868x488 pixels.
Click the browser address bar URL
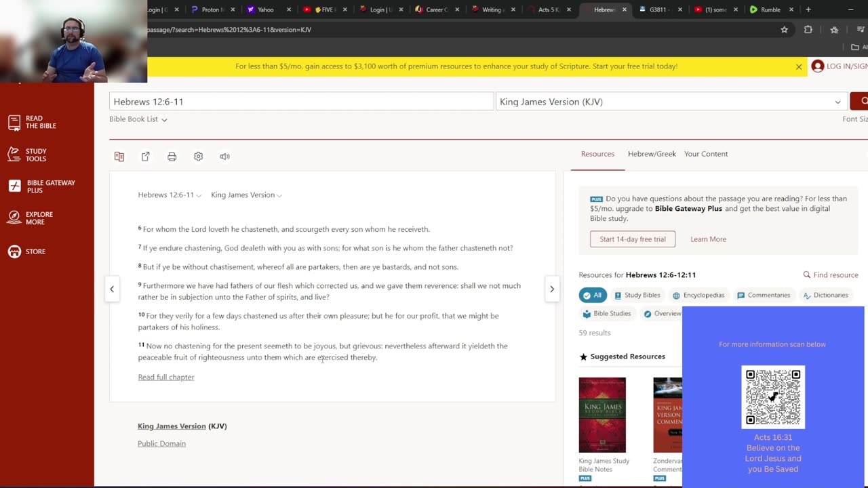(229, 30)
